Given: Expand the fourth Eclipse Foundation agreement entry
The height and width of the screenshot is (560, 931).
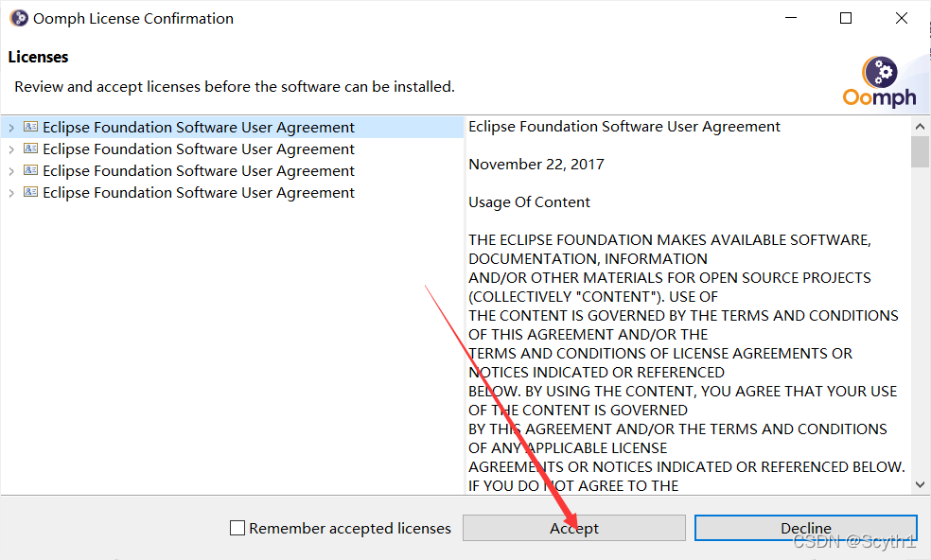Looking at the screenshot, I should (11, 193).
